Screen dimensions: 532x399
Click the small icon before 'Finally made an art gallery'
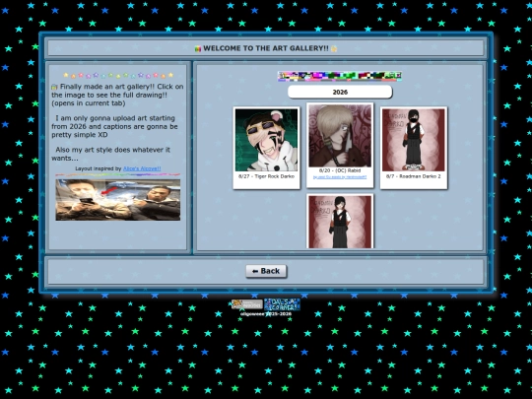pos(54,88)
